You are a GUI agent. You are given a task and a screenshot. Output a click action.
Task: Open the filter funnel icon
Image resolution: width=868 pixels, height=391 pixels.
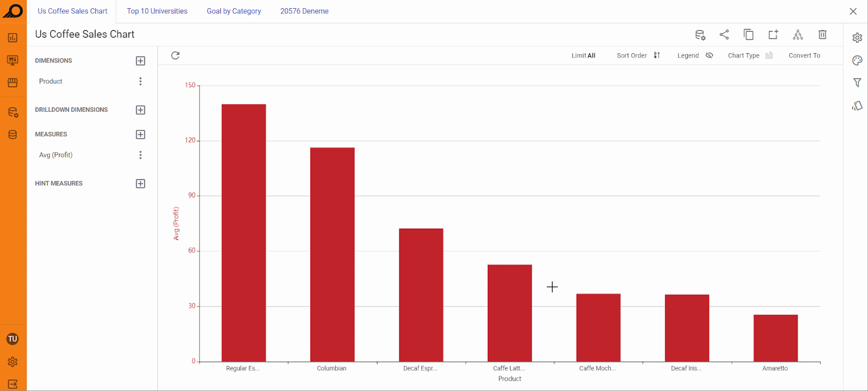coord(857,82)
